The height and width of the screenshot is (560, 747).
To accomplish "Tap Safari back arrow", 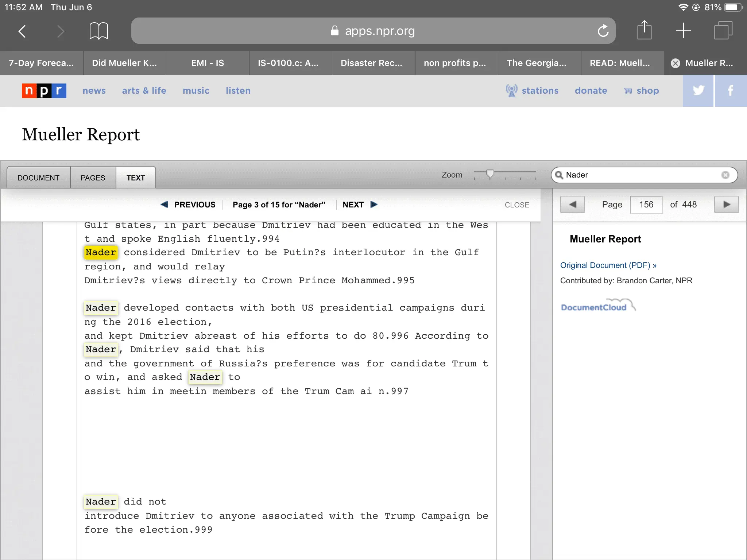I will 22,31.
